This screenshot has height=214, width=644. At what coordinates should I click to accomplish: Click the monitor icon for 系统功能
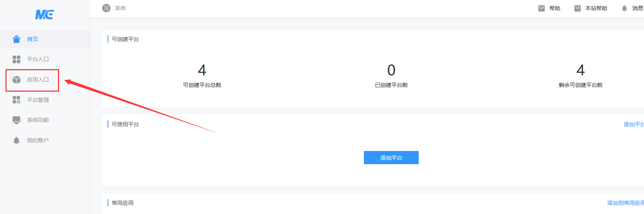coord(16,120)
